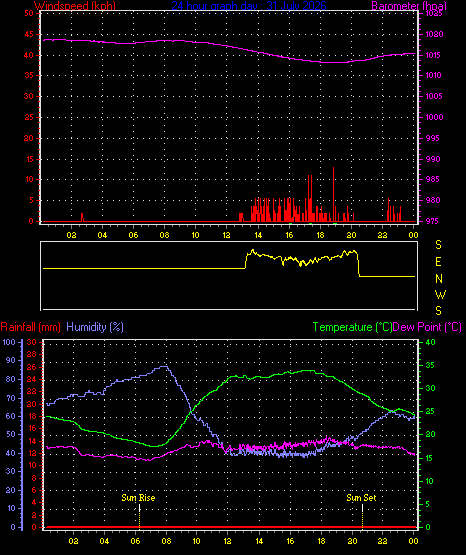Viewport: 466px width, 555px height.
Task: Select the 'Humidity (%)' legend label
Action: coord(95,327)
